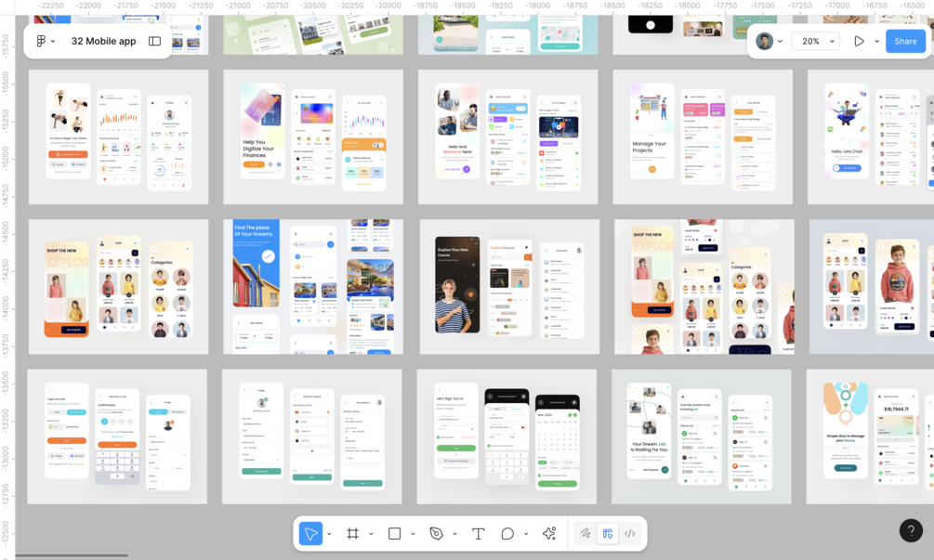
Task: Click the blue Share button
Action: click(905, 41)
